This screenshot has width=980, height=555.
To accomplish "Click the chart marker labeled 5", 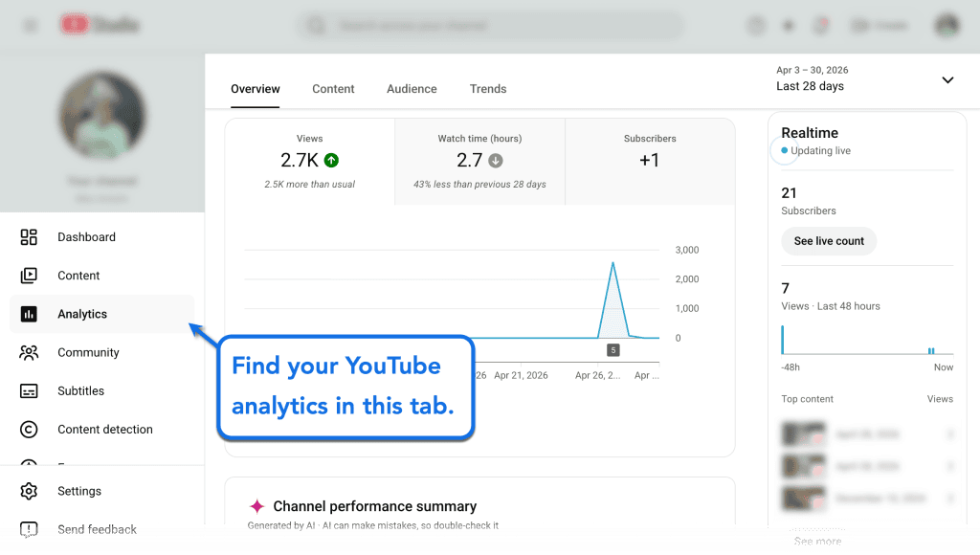I will (613, 350).
